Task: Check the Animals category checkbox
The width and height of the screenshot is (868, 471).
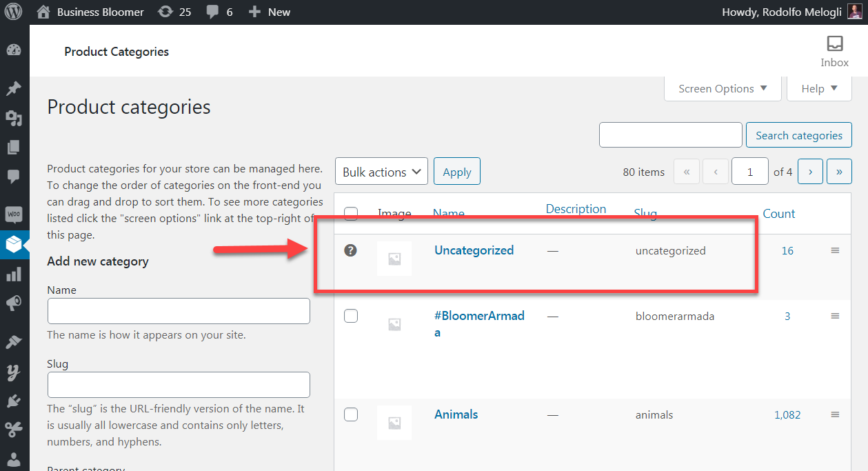Action: pos(351,414)
